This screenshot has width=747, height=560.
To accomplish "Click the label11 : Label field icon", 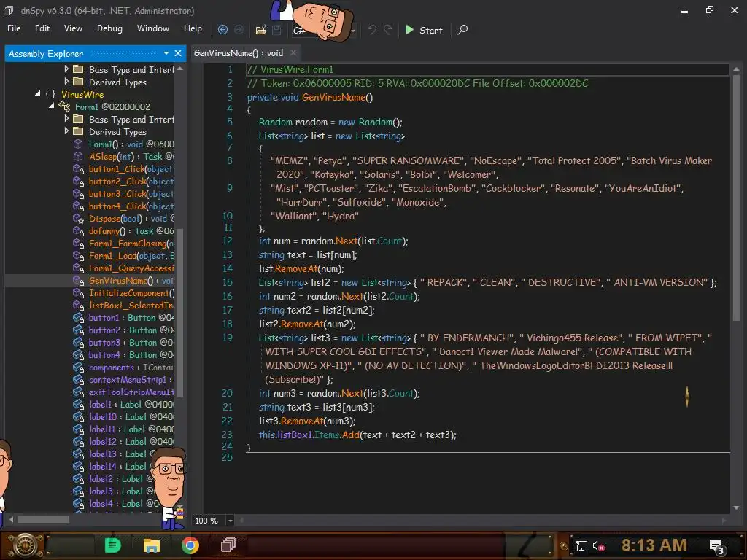I will click(x=78, y=429).
